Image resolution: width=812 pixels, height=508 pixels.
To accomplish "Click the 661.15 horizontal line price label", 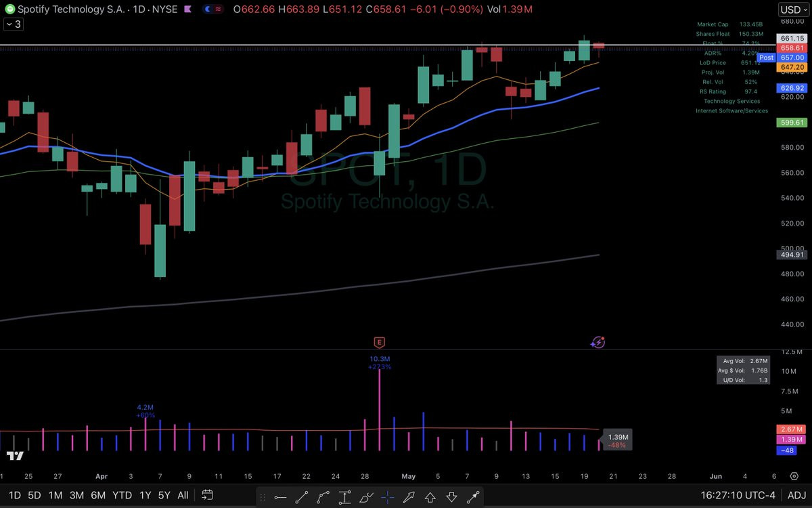I will 792,39.
